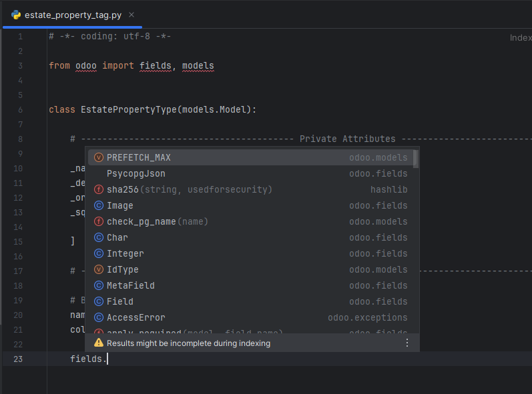532x394 pixels.
Task: Place cursor after 'fields.' on line 23
Action: tap(107, 359)
